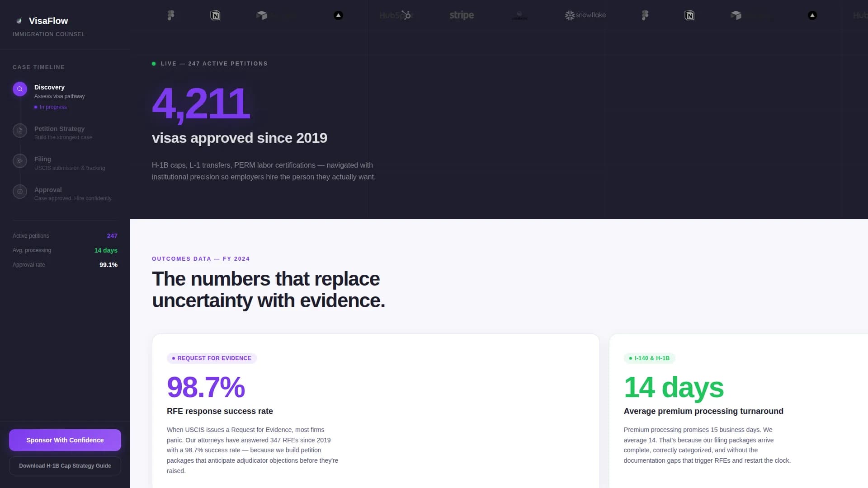The width and height of the screenshot is (868, 488).
Task: Click the faint logo between Stripe and Snowflake
Action: 519,15
